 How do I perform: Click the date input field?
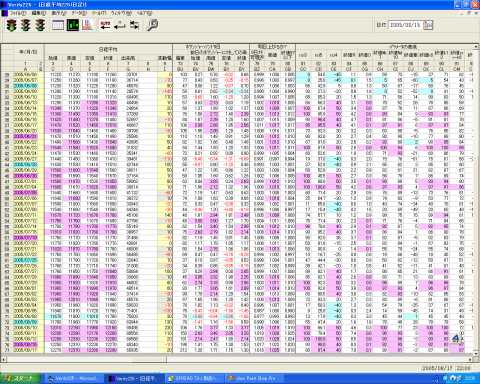coord(406,25)
